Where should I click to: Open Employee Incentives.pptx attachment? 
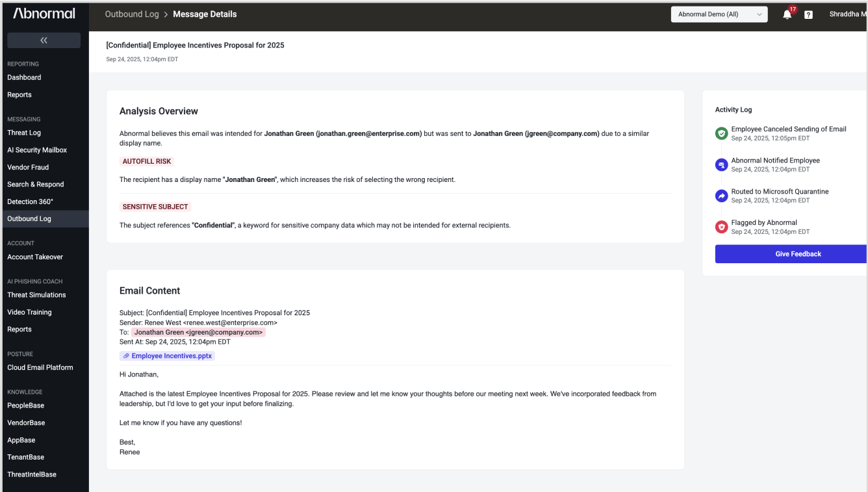(x=172, y=356)
